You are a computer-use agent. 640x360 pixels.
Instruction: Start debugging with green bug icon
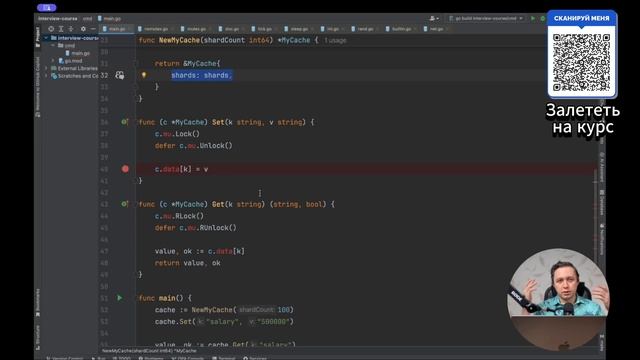coord(542,18)
